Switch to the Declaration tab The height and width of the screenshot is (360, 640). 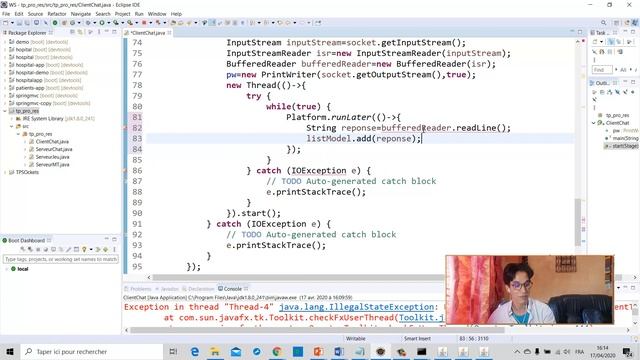(x=198, y=289)
